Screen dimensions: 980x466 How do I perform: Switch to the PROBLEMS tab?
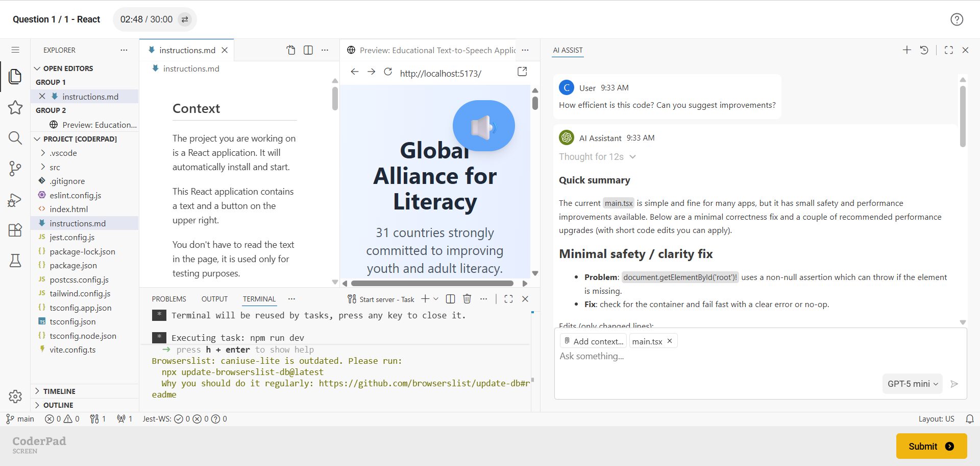click(168, 299)
